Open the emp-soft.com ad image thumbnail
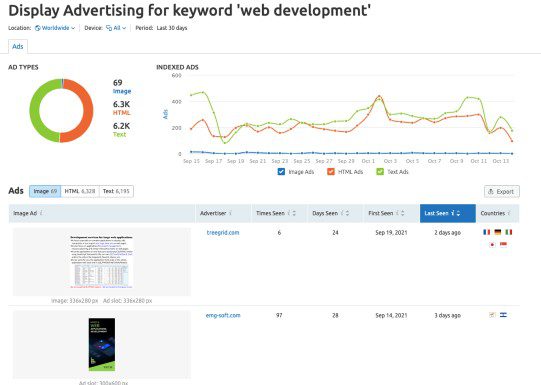 coord(102,344)
